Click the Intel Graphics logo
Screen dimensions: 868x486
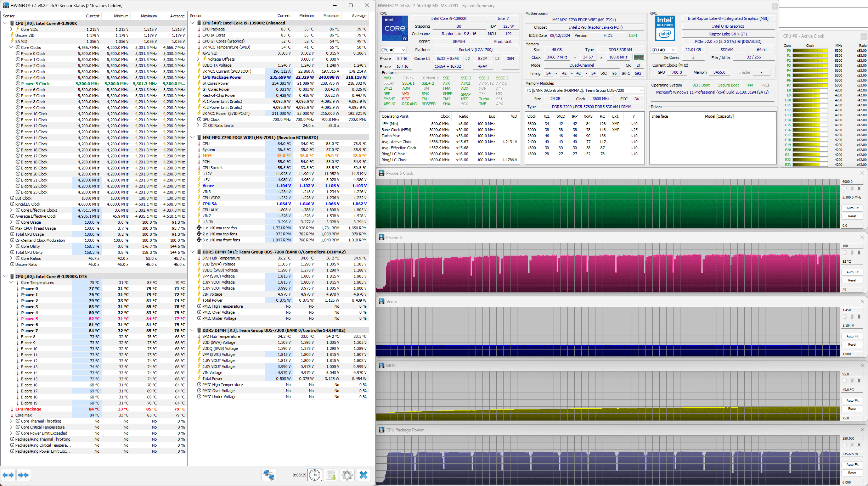pos(665,28)
